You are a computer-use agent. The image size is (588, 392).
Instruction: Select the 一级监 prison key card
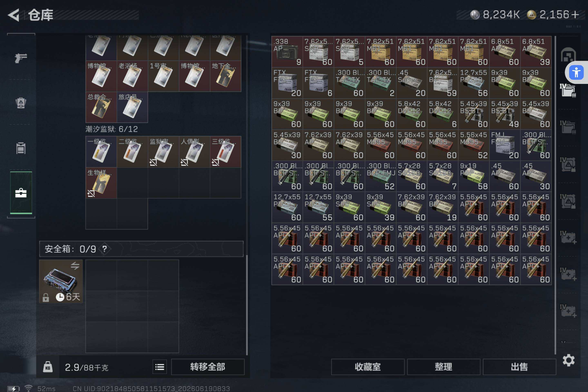[101, 152]
